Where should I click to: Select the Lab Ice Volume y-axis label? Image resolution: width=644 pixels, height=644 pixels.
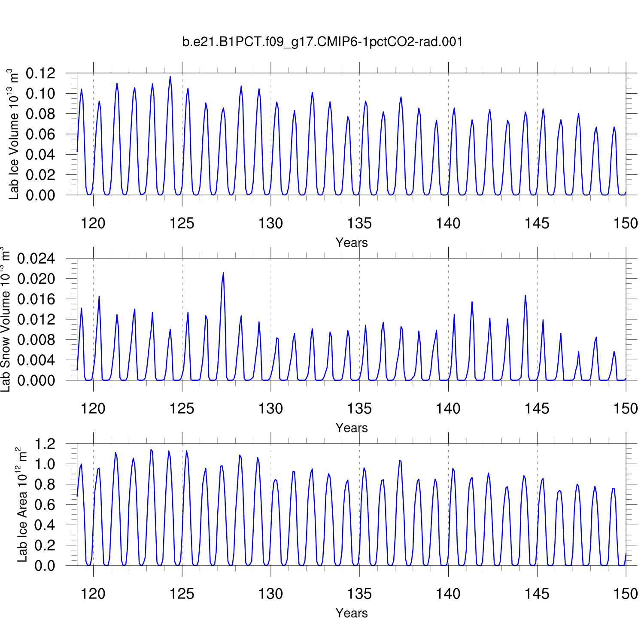click(14, 134)
